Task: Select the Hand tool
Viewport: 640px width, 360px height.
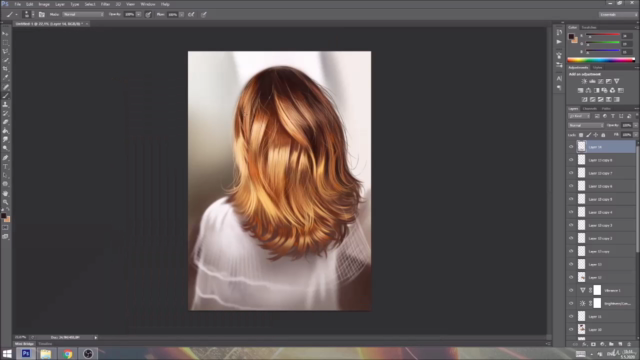Action: [5, 193]
